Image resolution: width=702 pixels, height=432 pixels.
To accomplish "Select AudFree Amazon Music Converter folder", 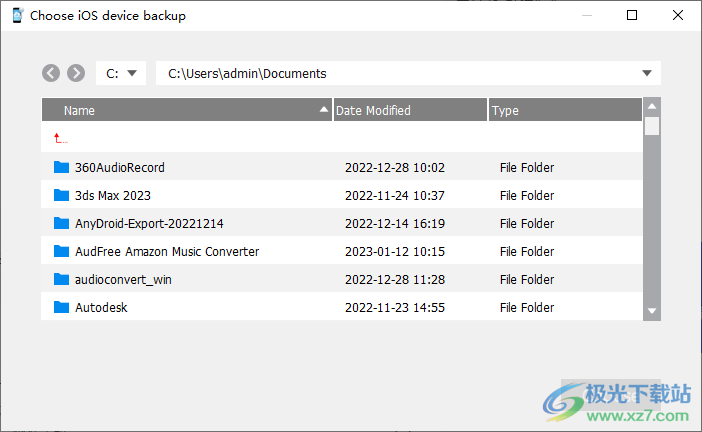I will coord(342,251).
